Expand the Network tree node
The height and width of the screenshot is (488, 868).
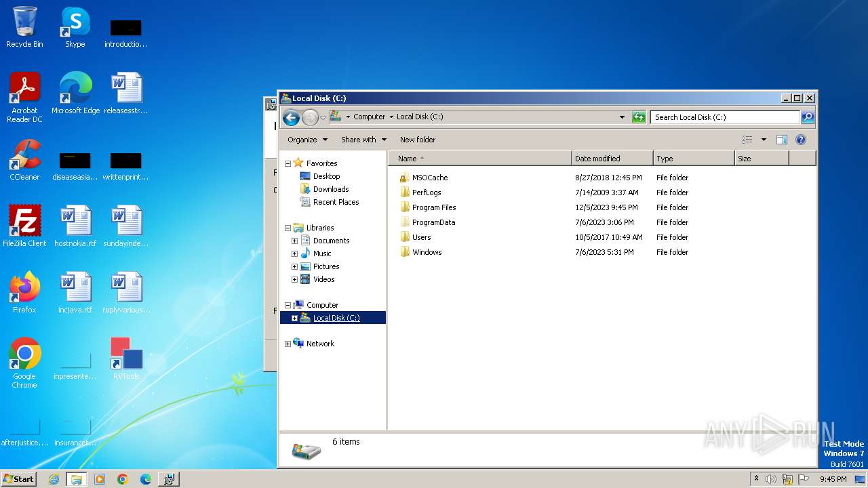[x=288, y=344]
